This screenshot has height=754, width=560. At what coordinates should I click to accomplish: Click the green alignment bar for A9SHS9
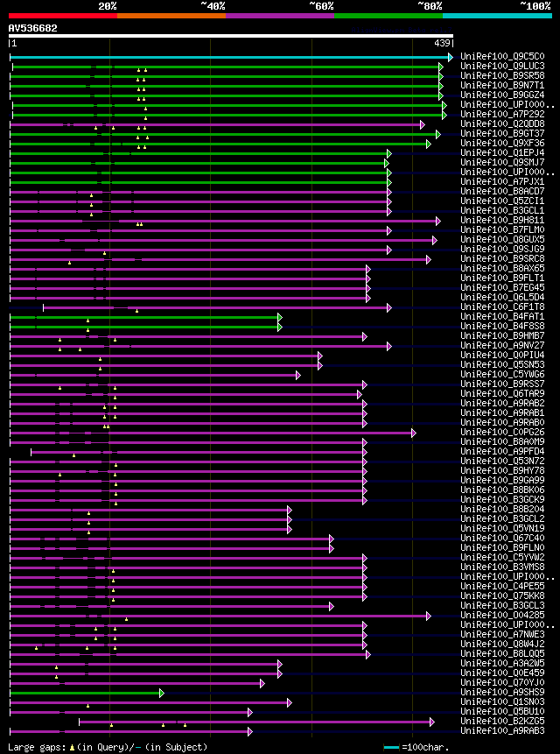85,693
